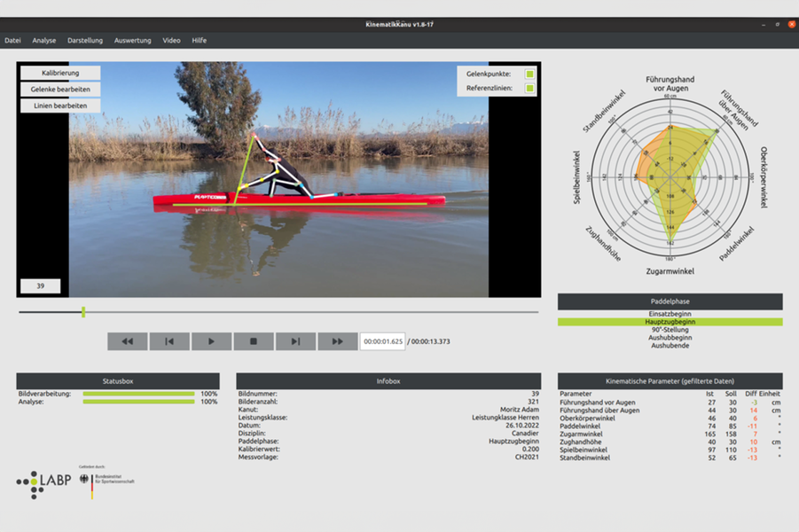Click the green video timeline slider handle
799x532 pixels.
click(x=83, y=312)
